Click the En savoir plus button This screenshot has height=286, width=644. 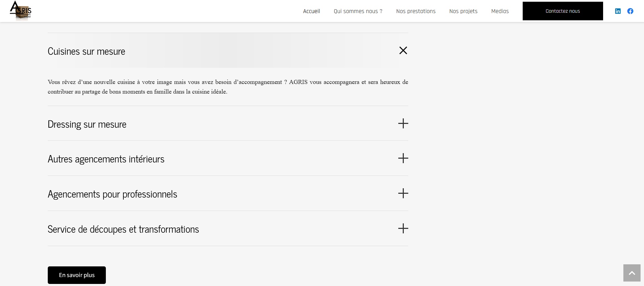click(77, 275)
